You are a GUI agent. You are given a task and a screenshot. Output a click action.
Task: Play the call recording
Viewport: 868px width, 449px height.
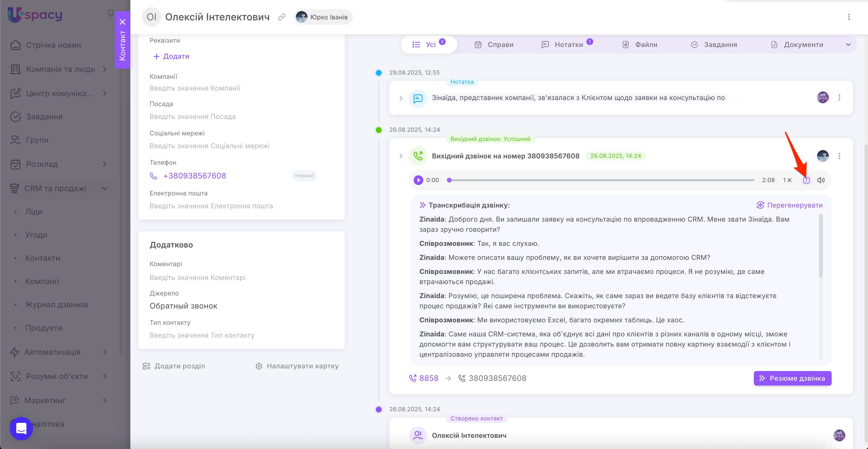418,180
